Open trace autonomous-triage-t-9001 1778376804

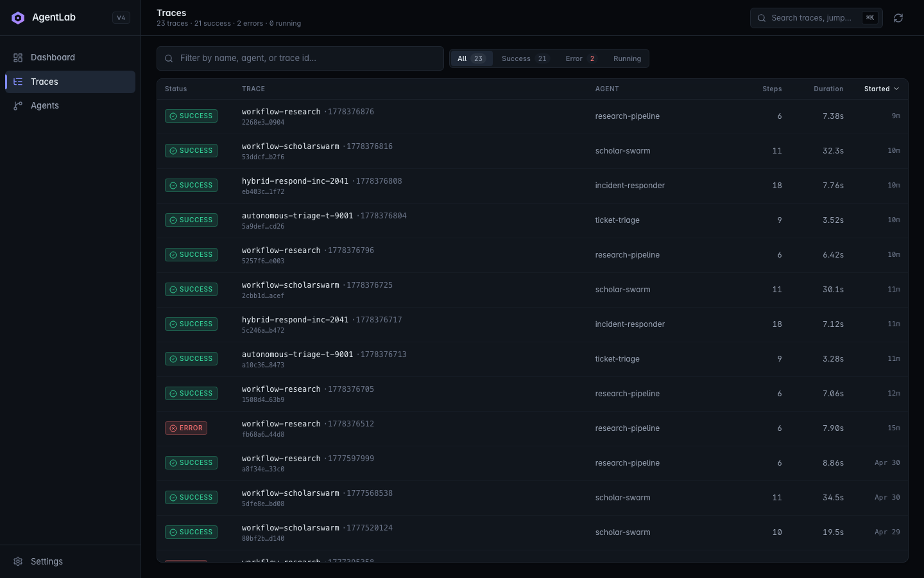pyautogui.click(x=324, y=216)
